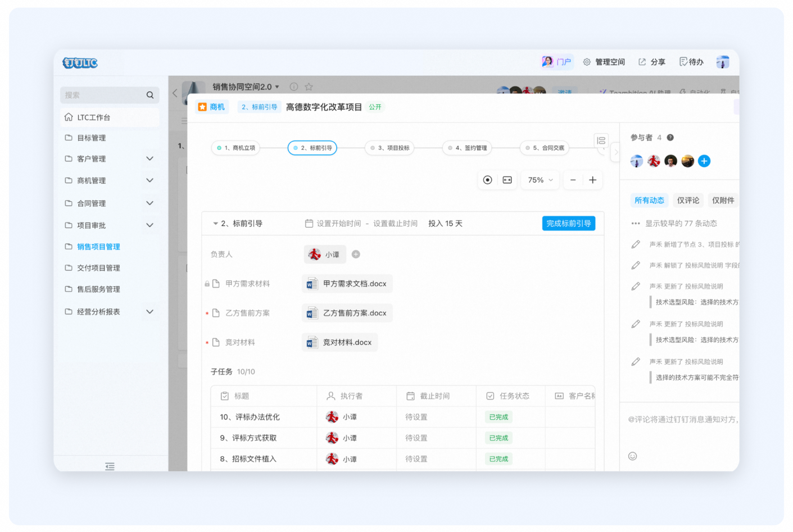Screen dimensions: 793x532
Task: Click the 公开 visibility tag
Action: pyautogui.click(x=375, y=107)
